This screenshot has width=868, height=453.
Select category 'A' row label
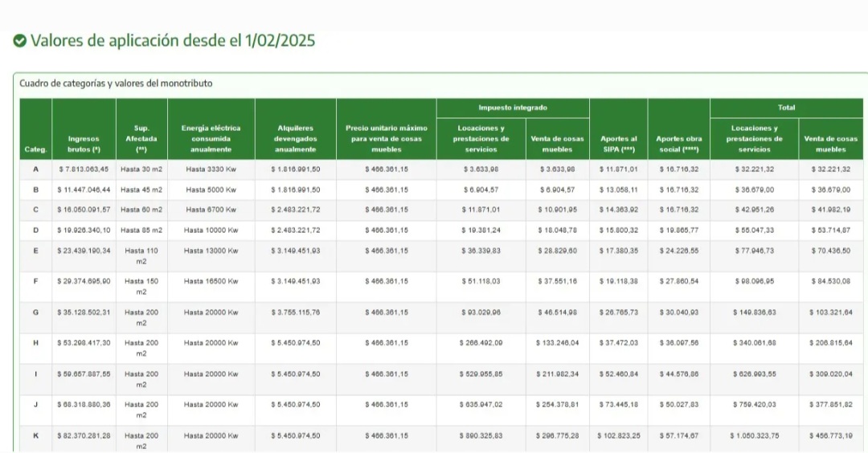[x=35, y=169]
